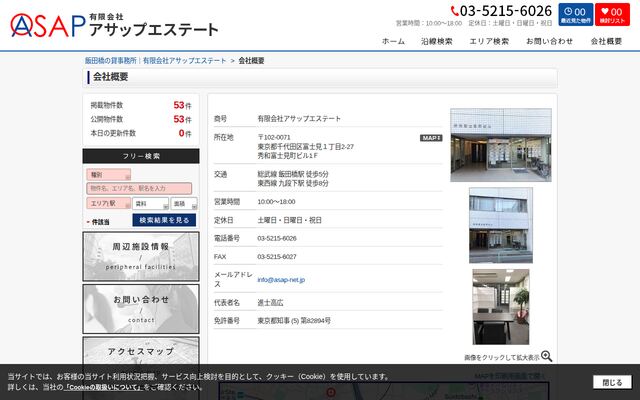Open the お問い合わせ contact banner
The height and width of the screenshot is (400, 640).
point(141,309)
